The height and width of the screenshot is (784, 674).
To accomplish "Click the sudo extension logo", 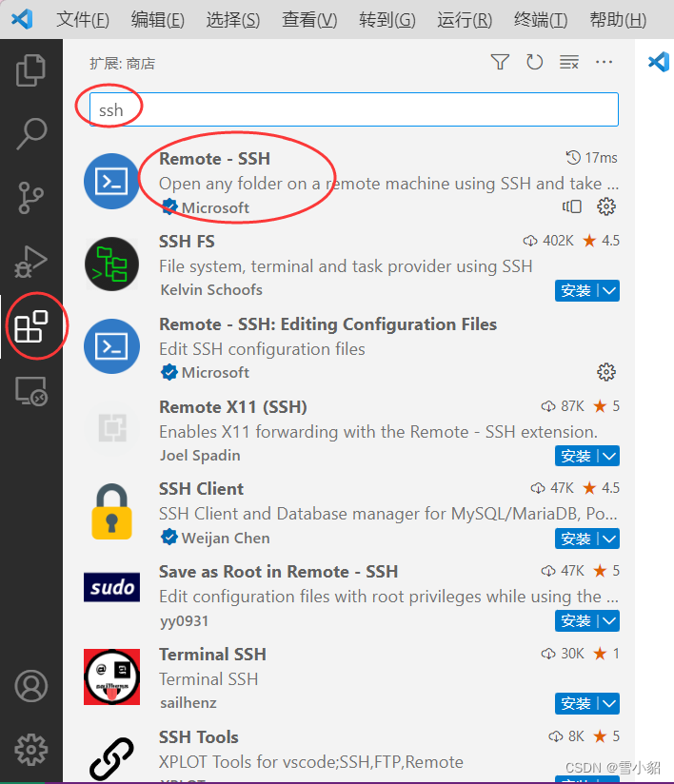I will click(111, 587).
